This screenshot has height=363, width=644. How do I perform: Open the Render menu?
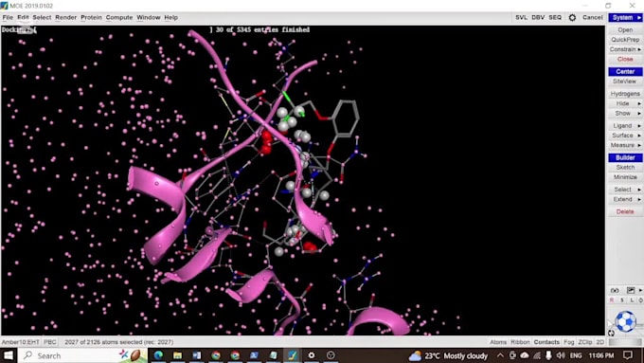click(65, 17)
